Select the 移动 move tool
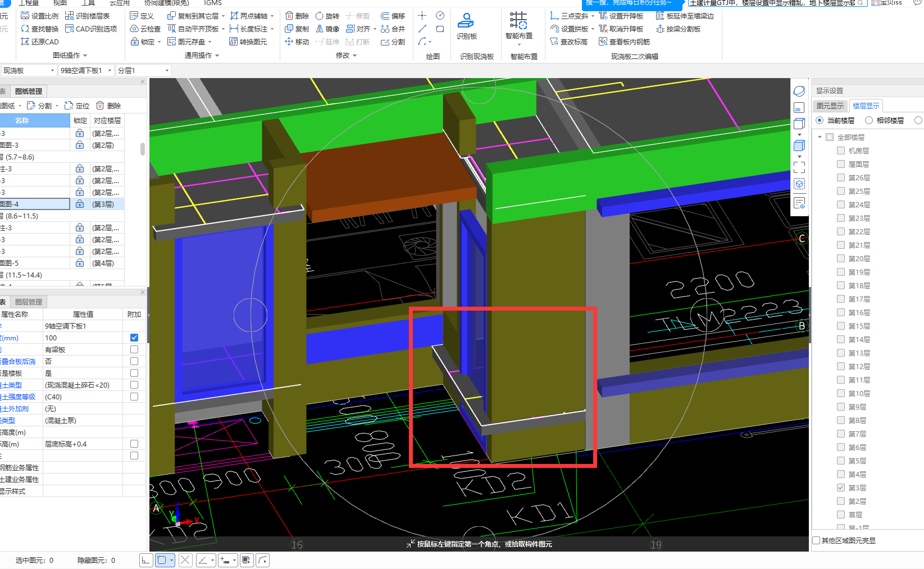 [x=297, y=42]
